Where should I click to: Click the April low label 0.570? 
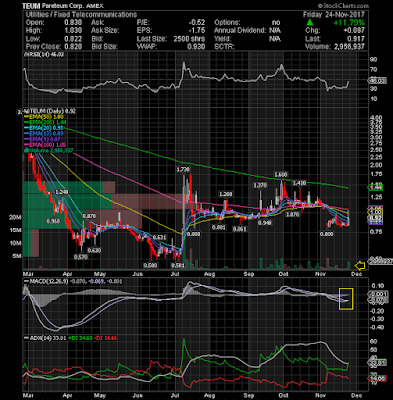[81, 257]
